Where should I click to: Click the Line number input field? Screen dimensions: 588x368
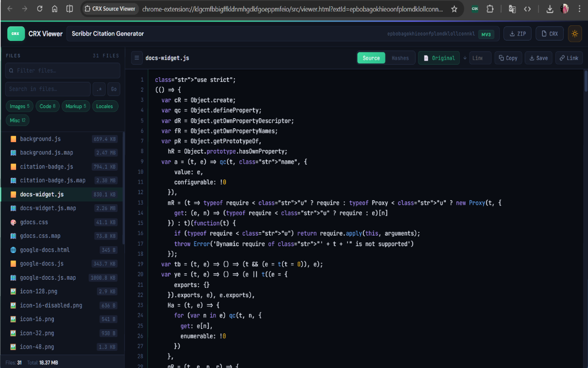click(x=481, y=58)
